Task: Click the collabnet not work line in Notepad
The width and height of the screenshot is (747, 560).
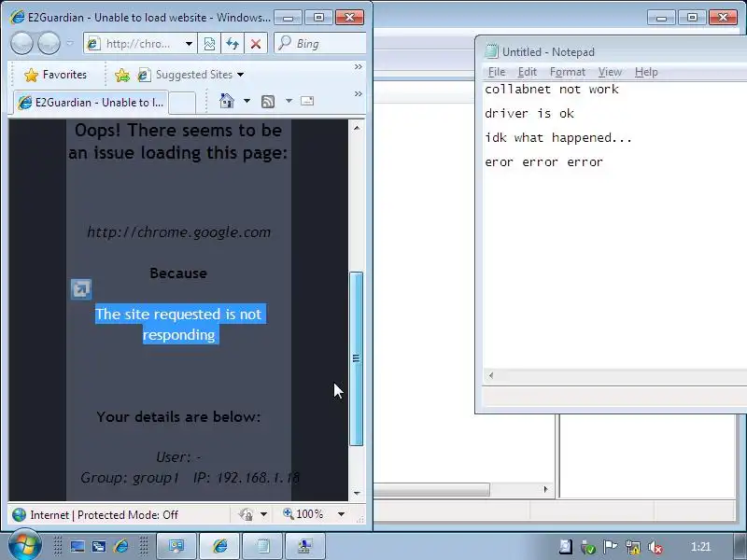Action: click(x=552, y=90)
